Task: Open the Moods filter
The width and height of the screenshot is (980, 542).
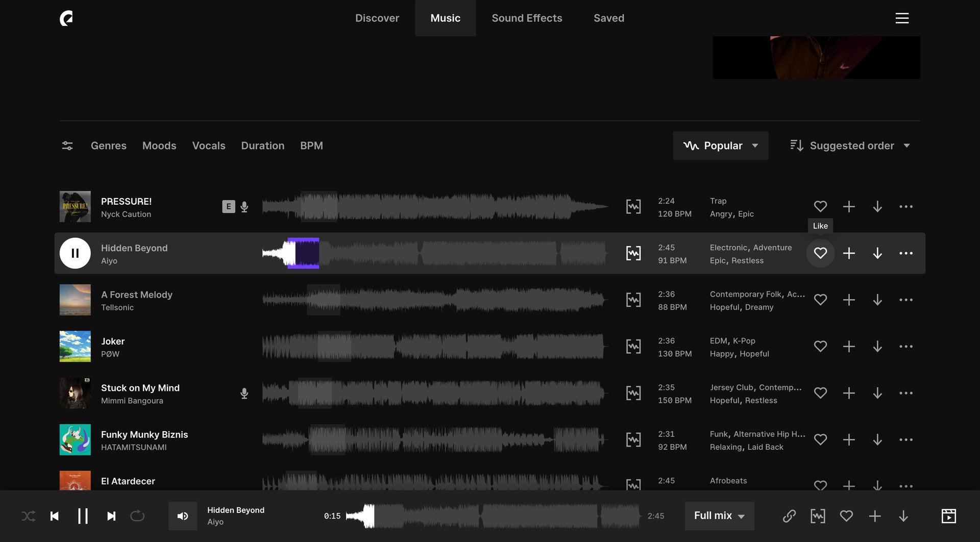Action: pyautogui.click(x=159, y=145)
